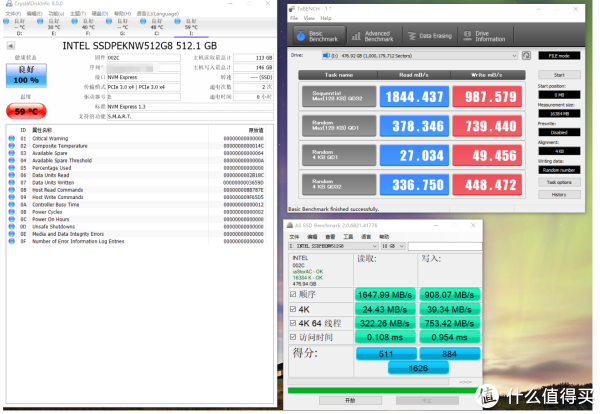The image size is (600, 414).
Task: Click the refresh drive icon in TxBENCH
Action: [526, 55]
